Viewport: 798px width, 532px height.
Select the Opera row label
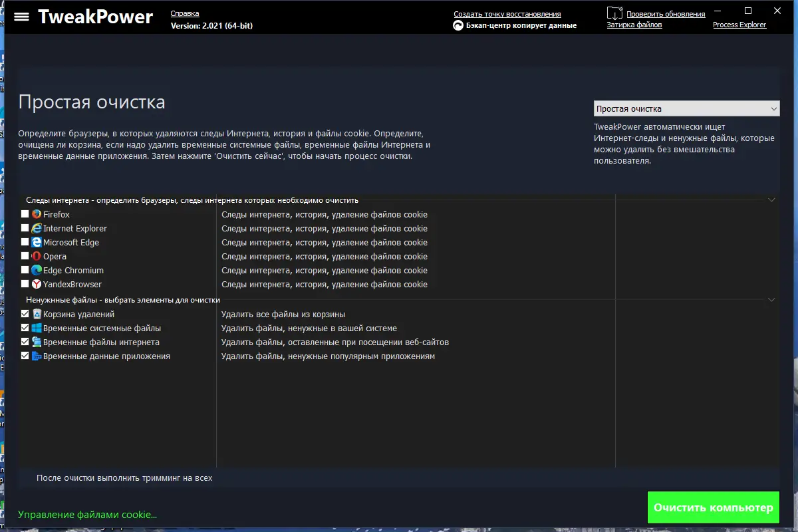tap(55, 257)
